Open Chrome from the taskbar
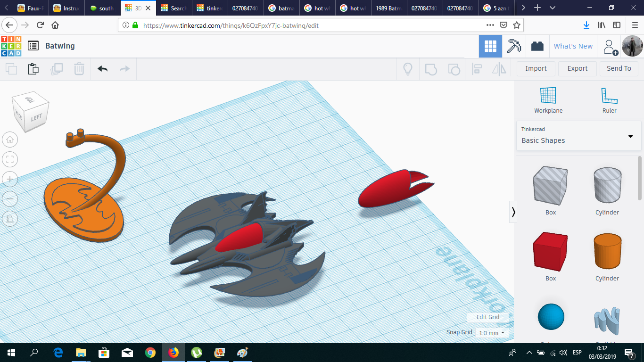 click(x=150, y=353)
